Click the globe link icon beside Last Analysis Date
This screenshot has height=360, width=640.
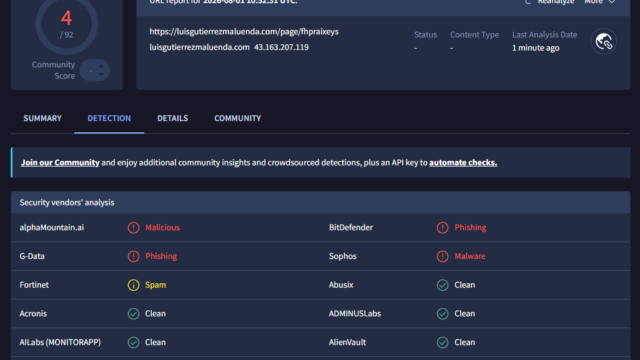[604, 41]
